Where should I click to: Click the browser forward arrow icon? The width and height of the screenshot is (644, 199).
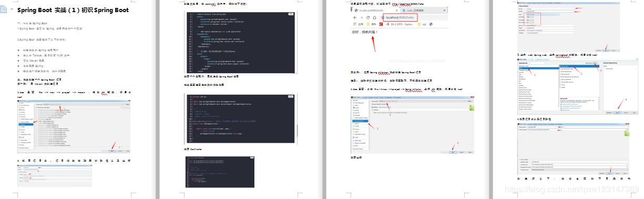point(362,17)
